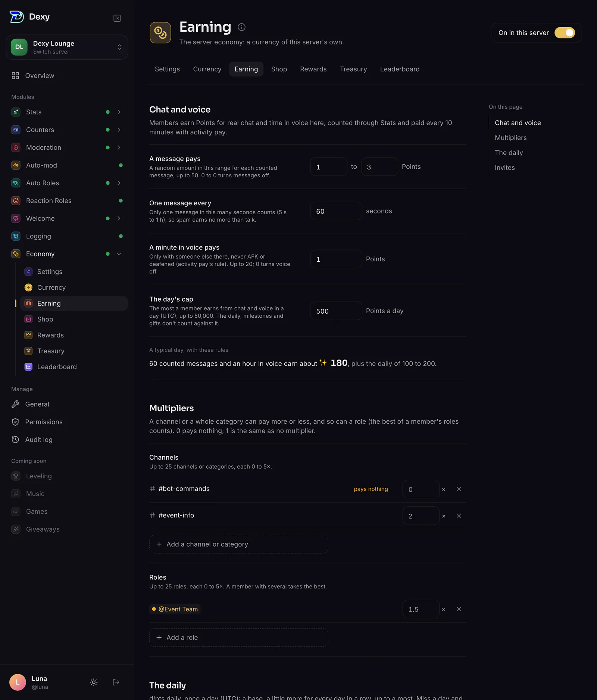Remove the @Event Team role multiplier

click(x=459, y=609)
